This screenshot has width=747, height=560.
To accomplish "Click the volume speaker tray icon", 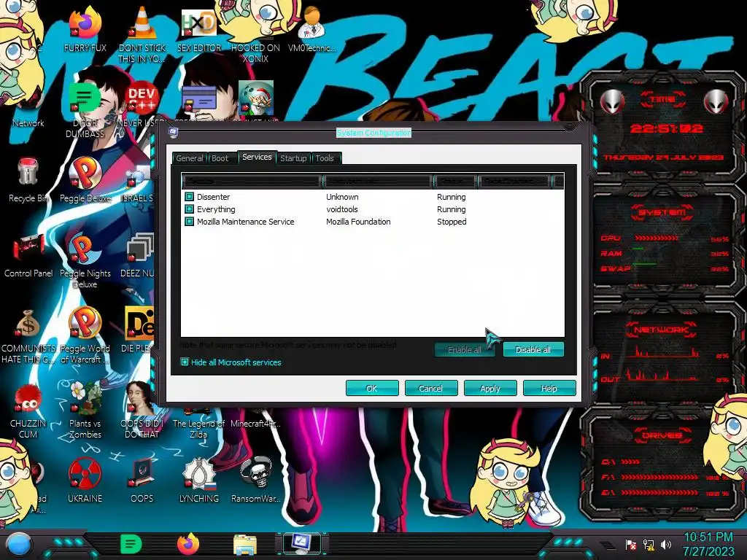I will click(x=666, y=544).
